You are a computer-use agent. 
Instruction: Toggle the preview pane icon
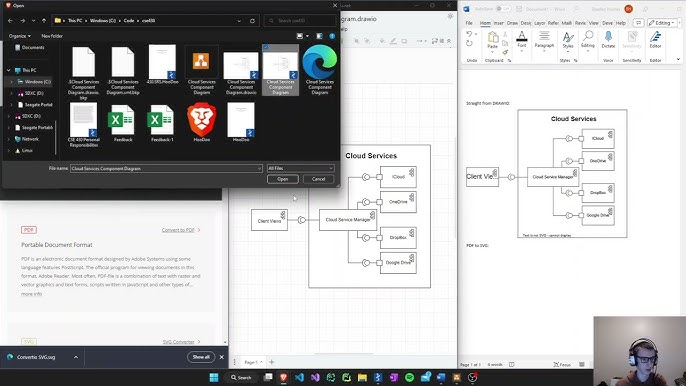pos(319,36)
